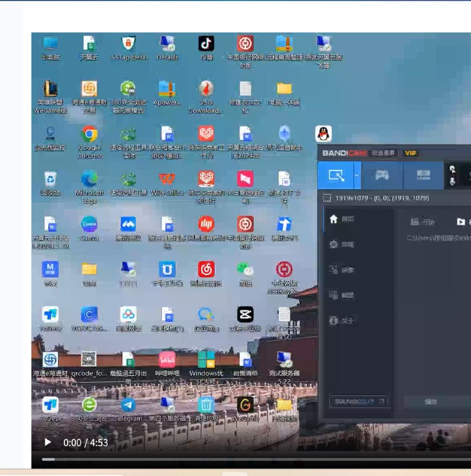Open the 测试服务器5.22 remote shortcut
The image size is (471, 476).
tap(284, 368)
